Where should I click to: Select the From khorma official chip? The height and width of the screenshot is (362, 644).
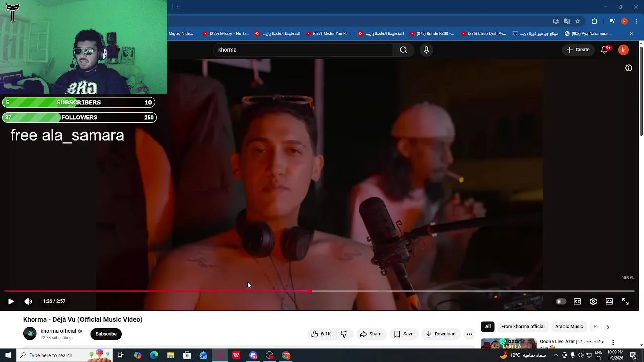click(523, 327)
